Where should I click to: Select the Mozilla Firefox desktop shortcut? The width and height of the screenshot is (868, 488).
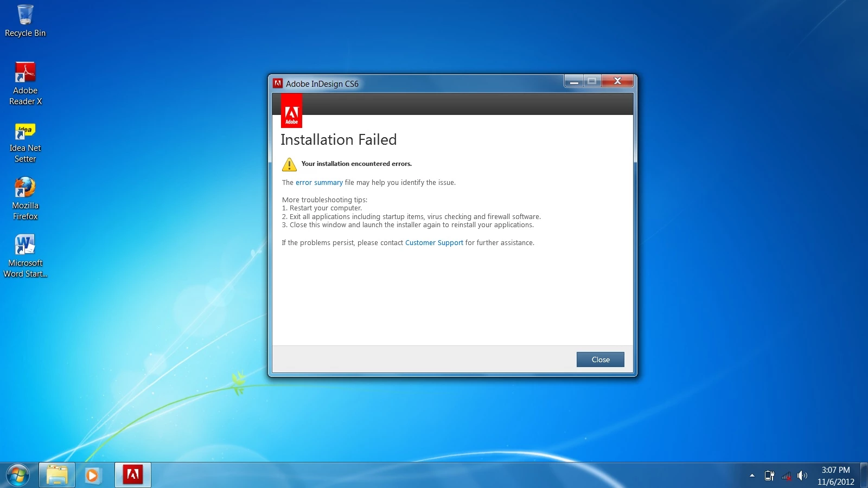25,198
